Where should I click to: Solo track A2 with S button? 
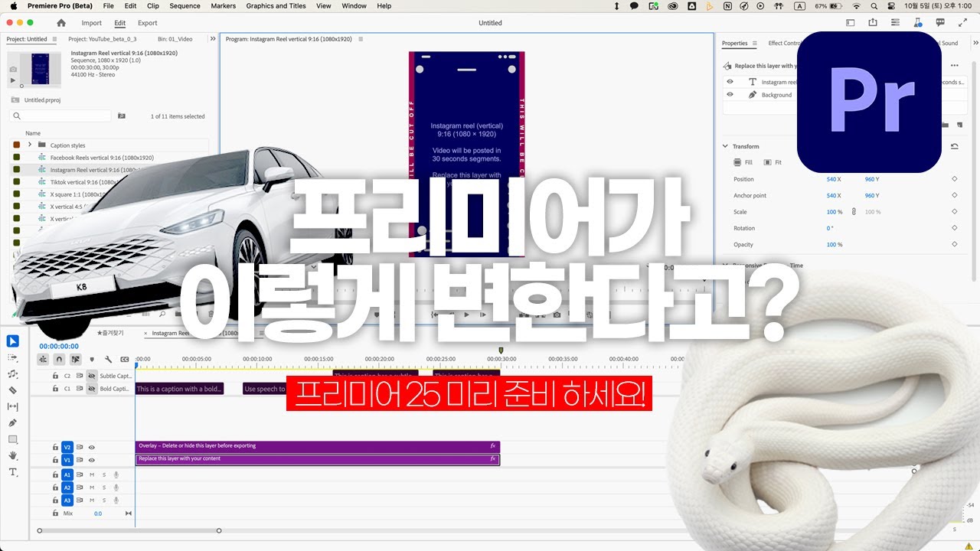104,487
